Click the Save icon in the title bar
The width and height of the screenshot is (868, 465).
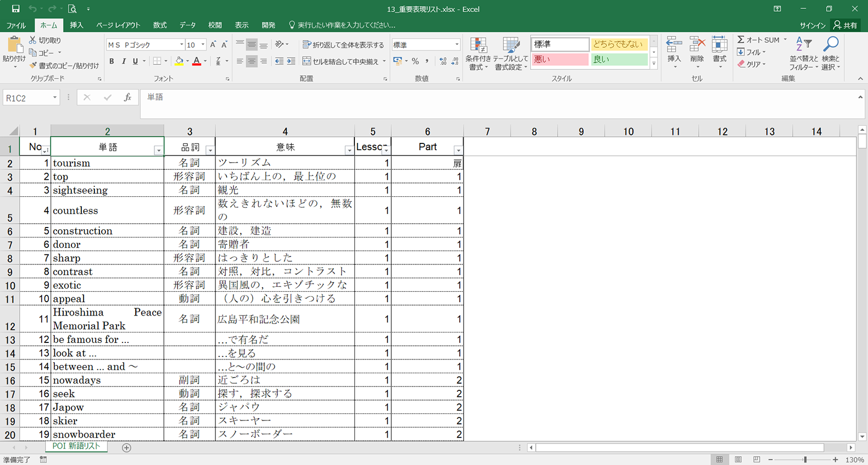point(15,9)
